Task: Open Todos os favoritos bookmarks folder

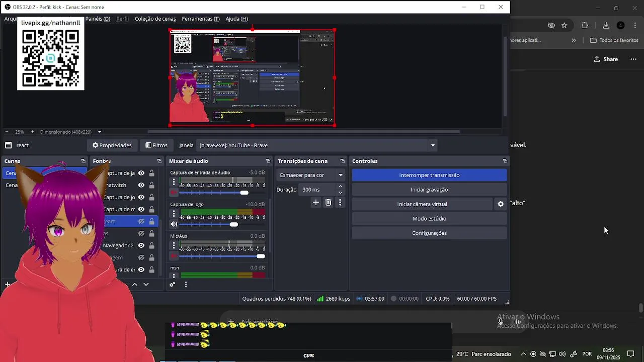Action: (614, 40)
